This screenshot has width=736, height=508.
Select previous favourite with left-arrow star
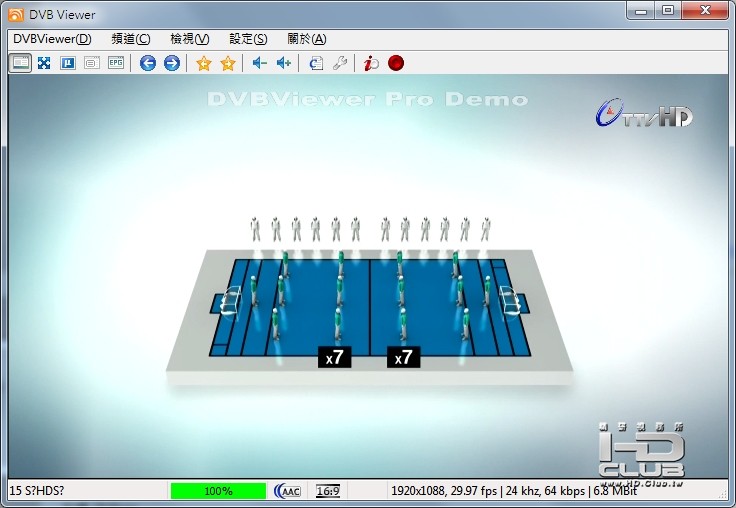click(x=204, y=63)
